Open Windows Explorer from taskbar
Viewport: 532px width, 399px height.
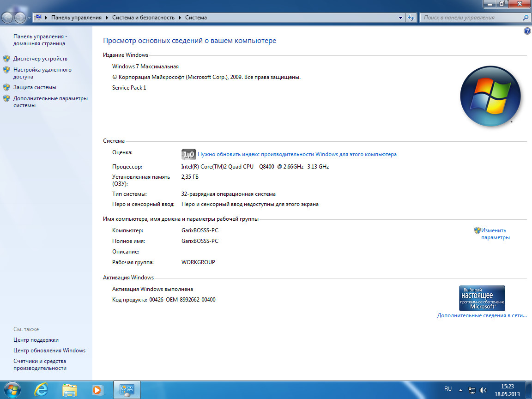click(70, 390)
